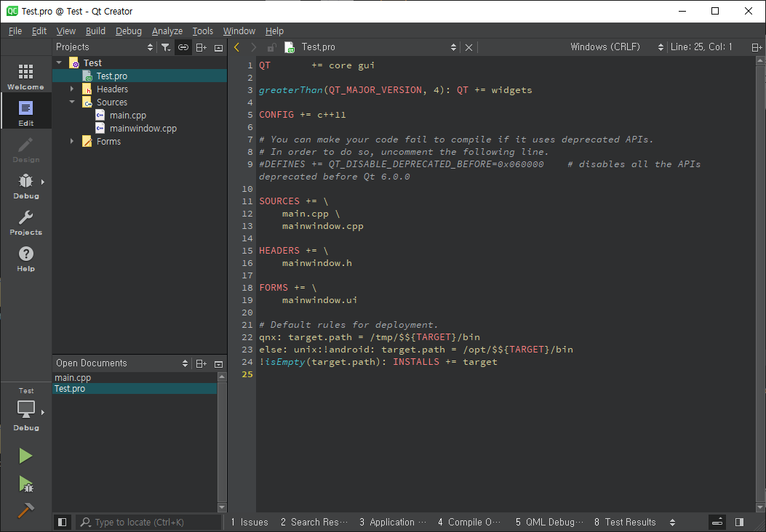The image size is (766, 532).
Task: Show the QML Debugger Console pane
Action: pos(550,523)
